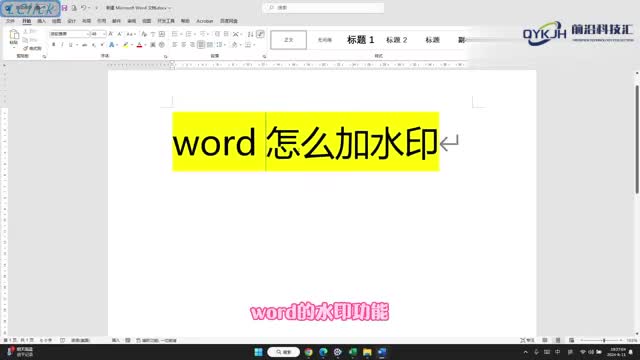Align text left icon
The height and width of the screenshot is (360, 640).
point(175,45)
